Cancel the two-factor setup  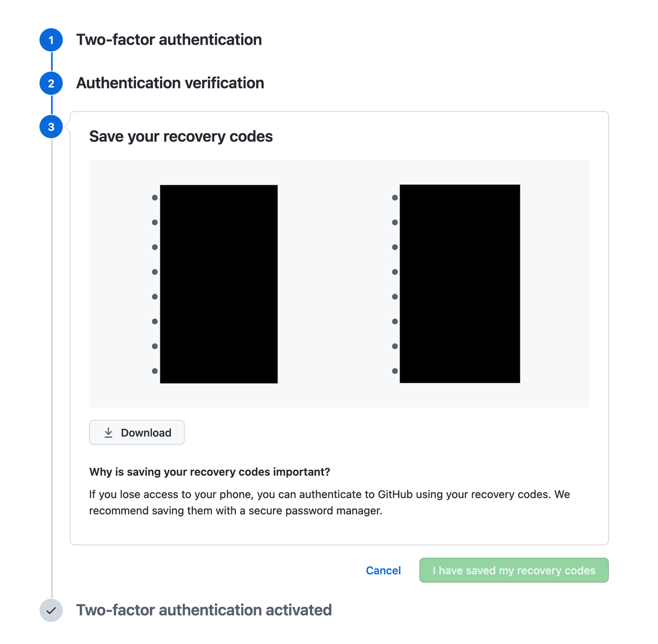point(383,571)
